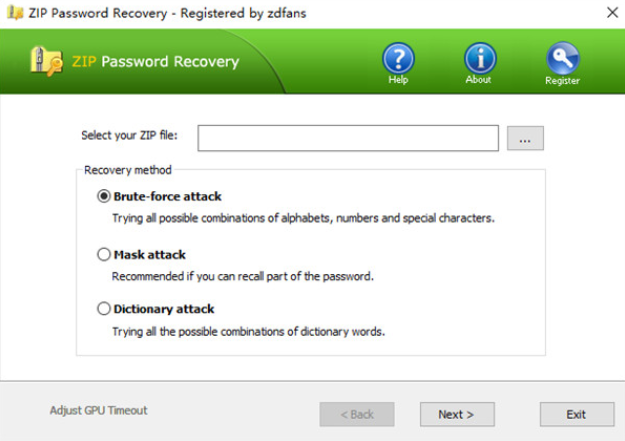Choose the Mask attack radio option
This screenshot has height=441, width=625.
[103, 254]
